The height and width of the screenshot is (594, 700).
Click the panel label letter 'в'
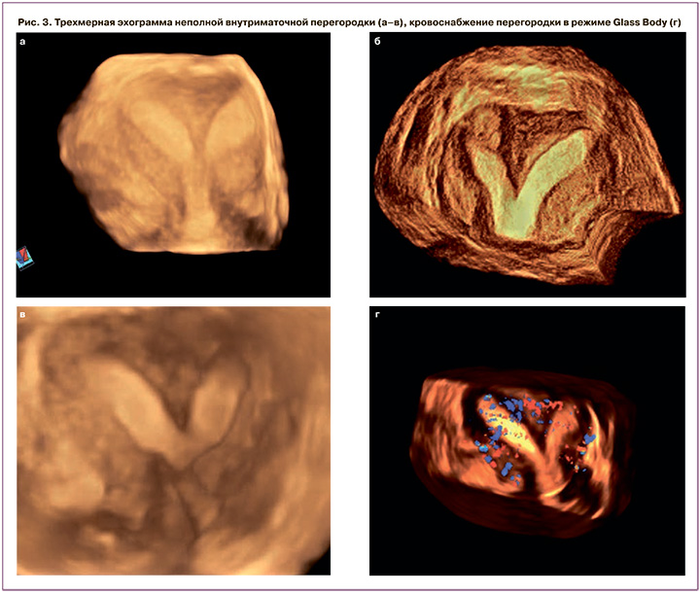coord(22,315)
